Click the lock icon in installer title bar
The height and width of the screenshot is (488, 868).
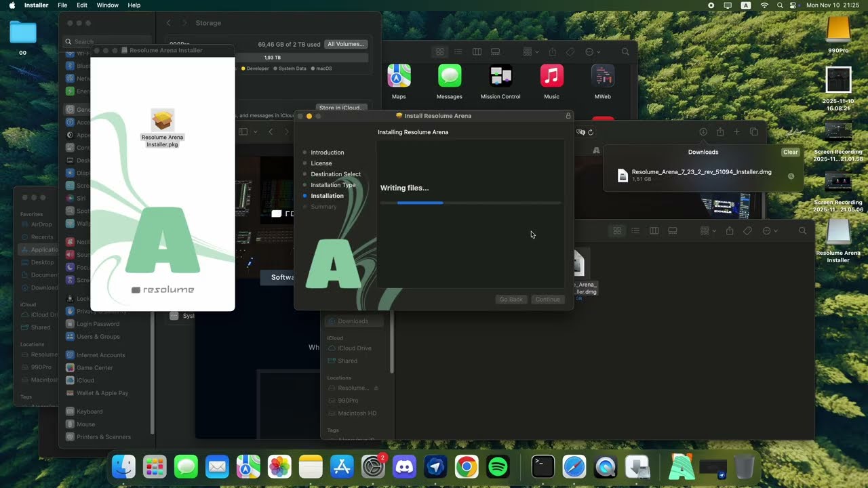(568, 116)
